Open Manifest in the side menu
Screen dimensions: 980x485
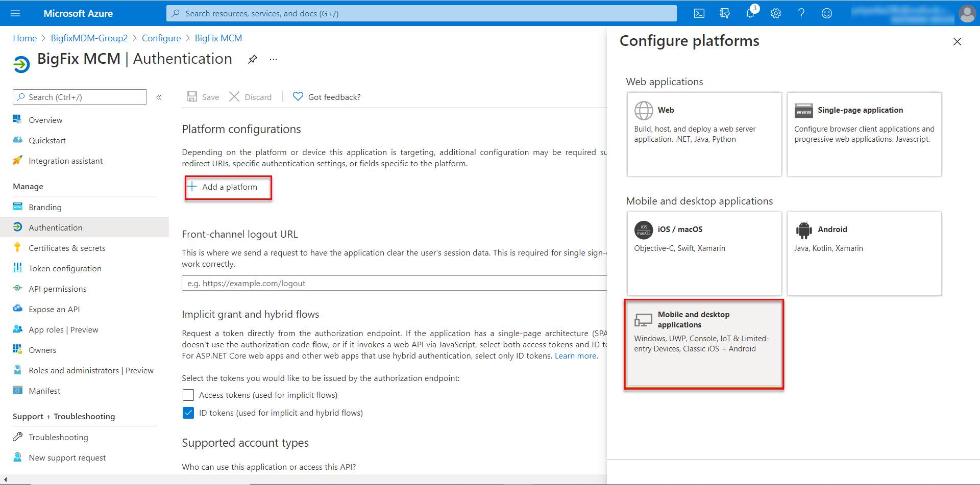click(84, 391)
